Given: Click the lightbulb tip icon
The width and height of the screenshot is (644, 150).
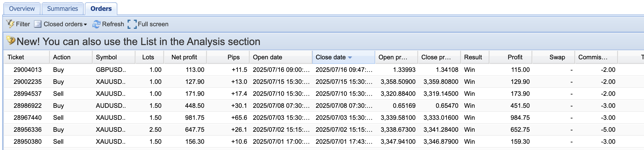Looking at the screenshot, I should (x=11, y=41).
